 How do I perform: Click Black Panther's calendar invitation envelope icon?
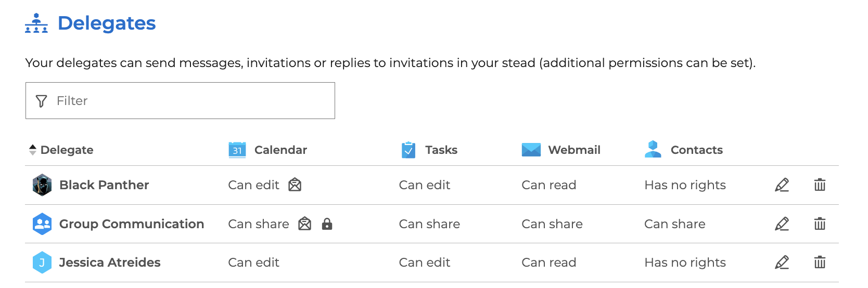click(295, 185)
